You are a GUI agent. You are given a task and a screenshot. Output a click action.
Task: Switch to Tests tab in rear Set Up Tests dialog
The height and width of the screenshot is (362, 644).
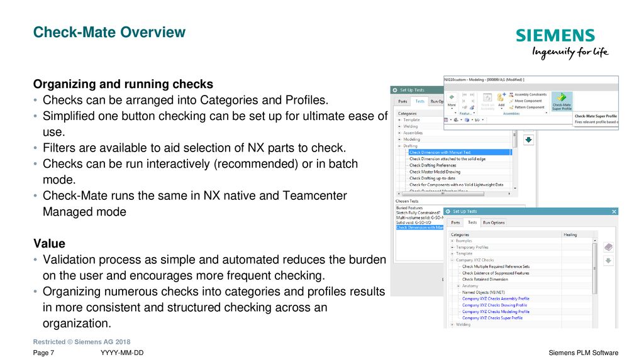pos(419,101)
